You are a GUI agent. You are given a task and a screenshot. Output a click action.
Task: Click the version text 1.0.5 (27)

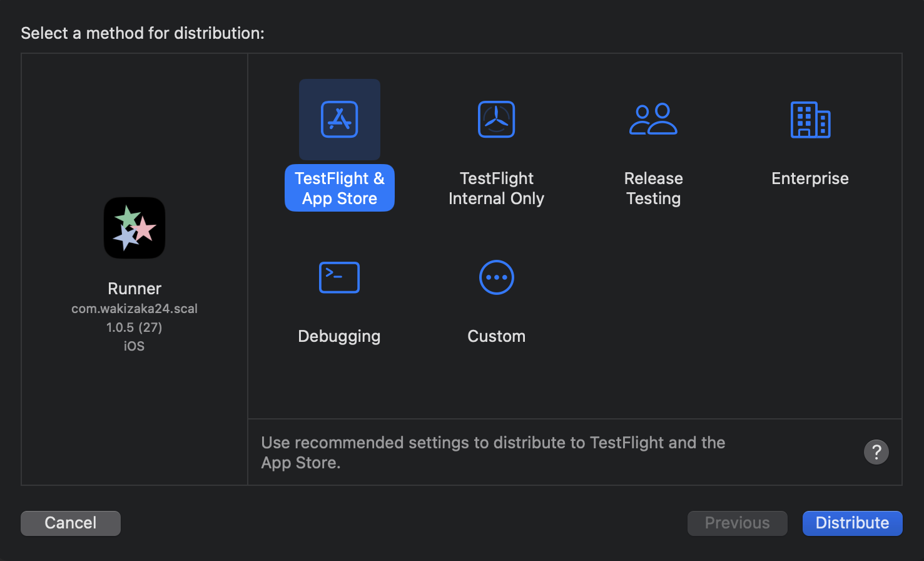click(x=135, y=327)
